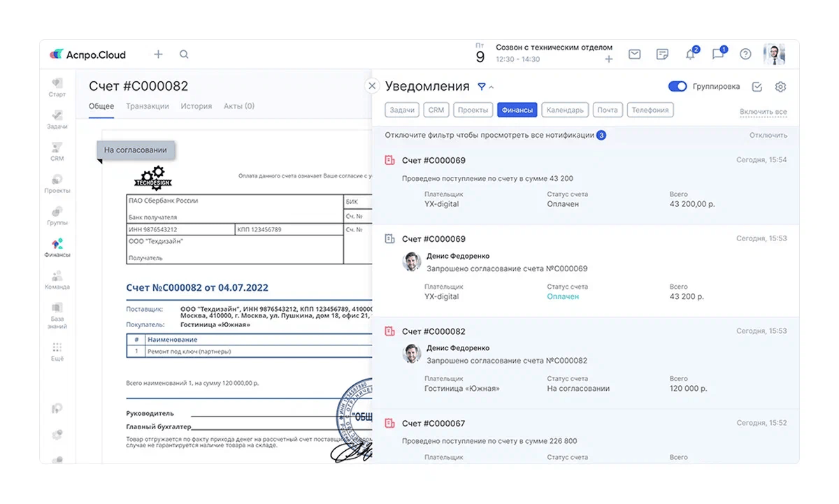Click the plus create button in header

(x=158, y=55)
